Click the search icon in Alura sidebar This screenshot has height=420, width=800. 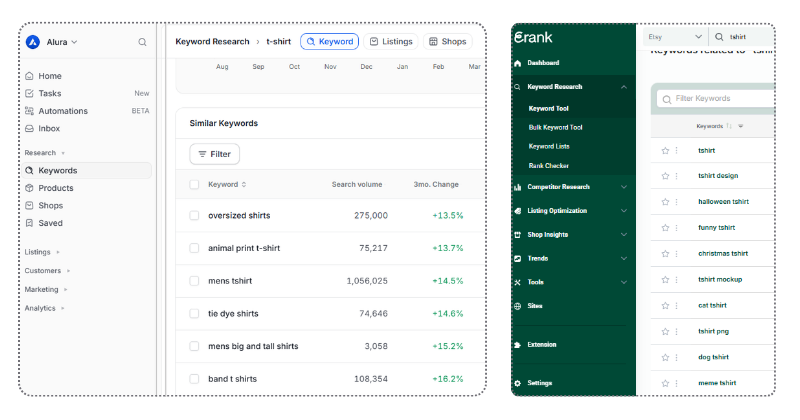[142, 42]
